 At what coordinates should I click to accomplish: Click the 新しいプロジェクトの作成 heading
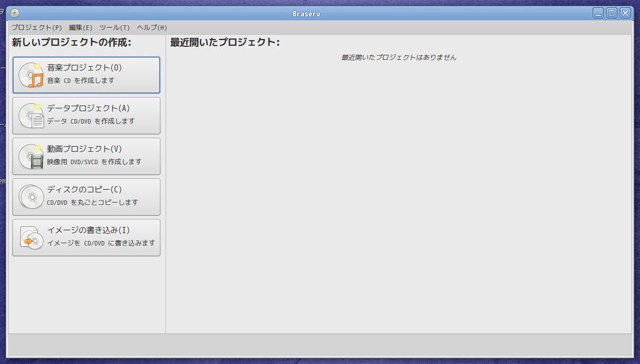tap(71, 42)
